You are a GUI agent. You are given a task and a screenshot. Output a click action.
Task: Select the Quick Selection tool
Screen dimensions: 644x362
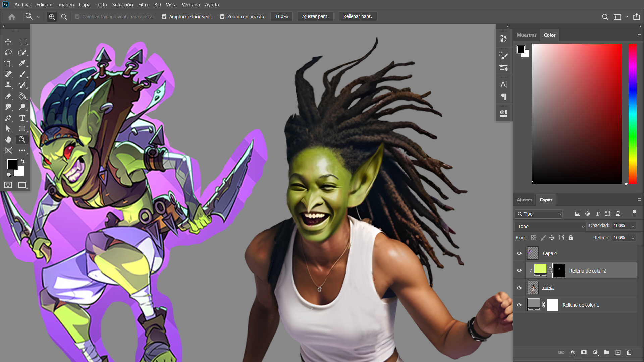click(x=22, y=53)
